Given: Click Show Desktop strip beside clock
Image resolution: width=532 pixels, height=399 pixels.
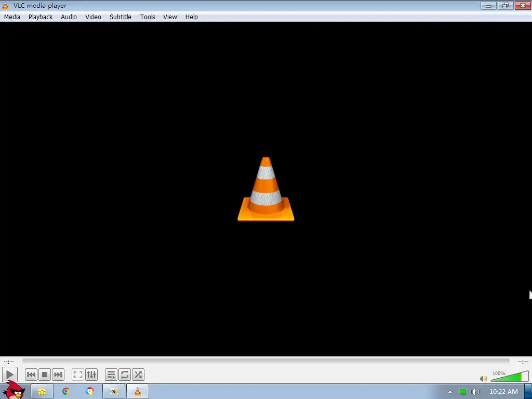Looking at the screenshot, I should coord(528,392).
